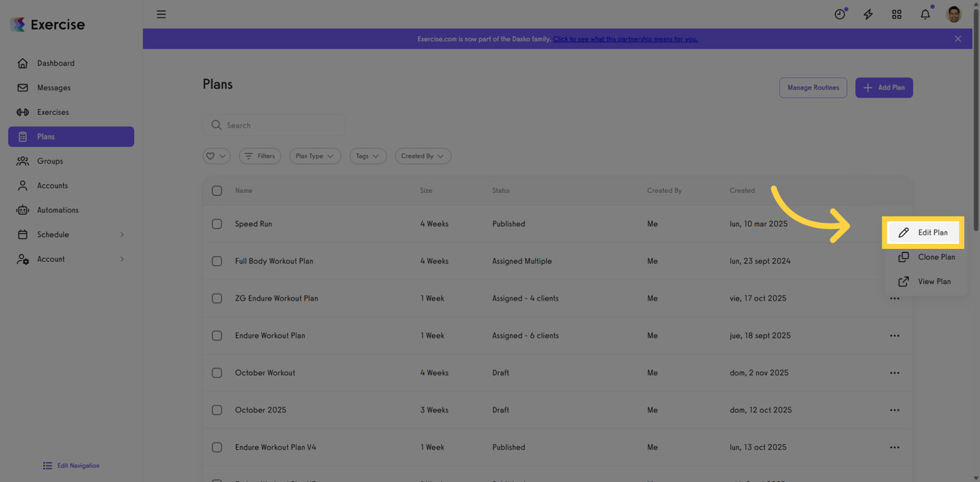980x482 pixels.
Task: Open the Plans sidebar icon
Action: click(x=23, y=136)
